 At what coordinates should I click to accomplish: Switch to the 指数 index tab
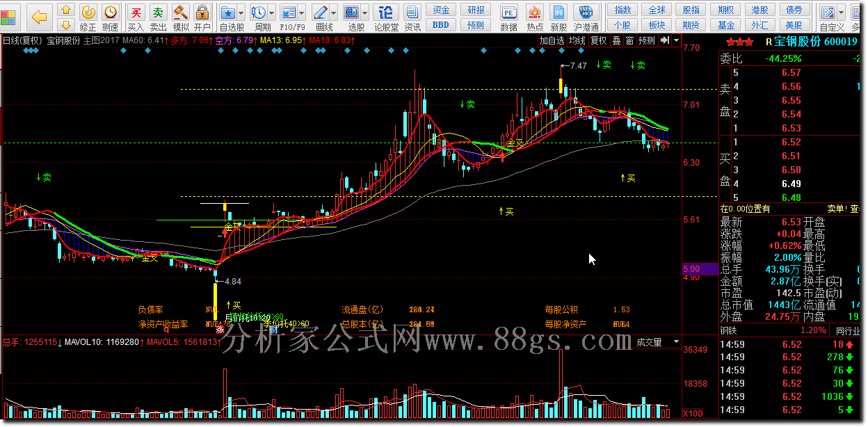[622, 10]
